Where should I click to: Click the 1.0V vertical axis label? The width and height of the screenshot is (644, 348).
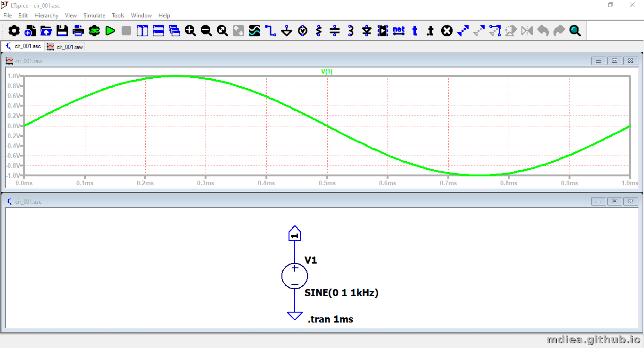point(14,76)
